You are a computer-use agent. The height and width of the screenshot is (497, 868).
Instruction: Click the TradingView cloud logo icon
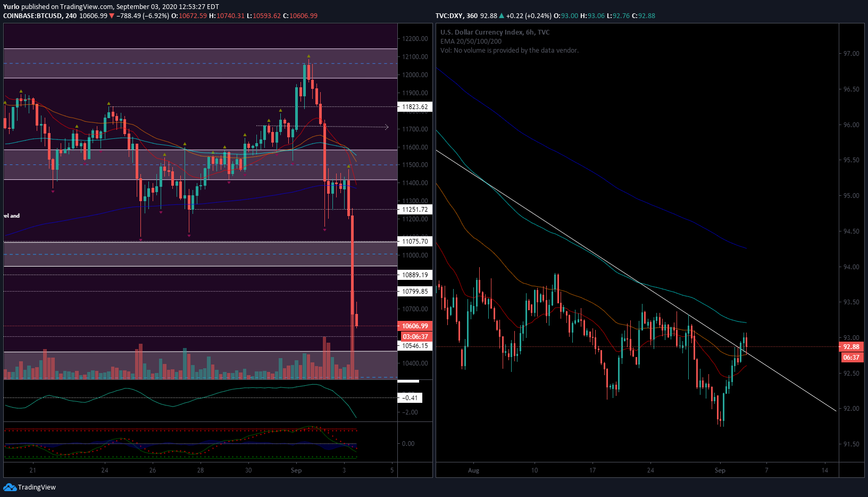(x=10, y=487)
